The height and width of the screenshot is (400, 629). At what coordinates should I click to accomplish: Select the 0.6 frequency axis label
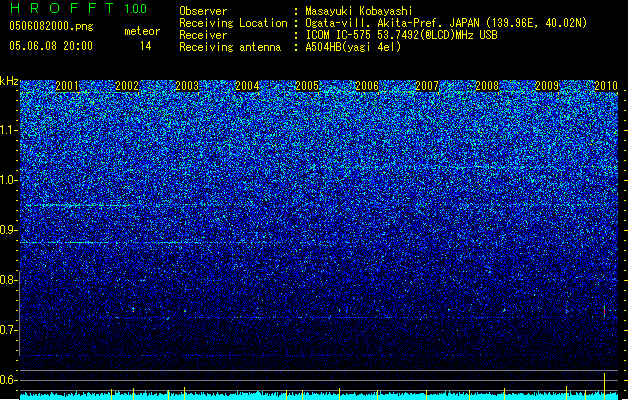9,380
